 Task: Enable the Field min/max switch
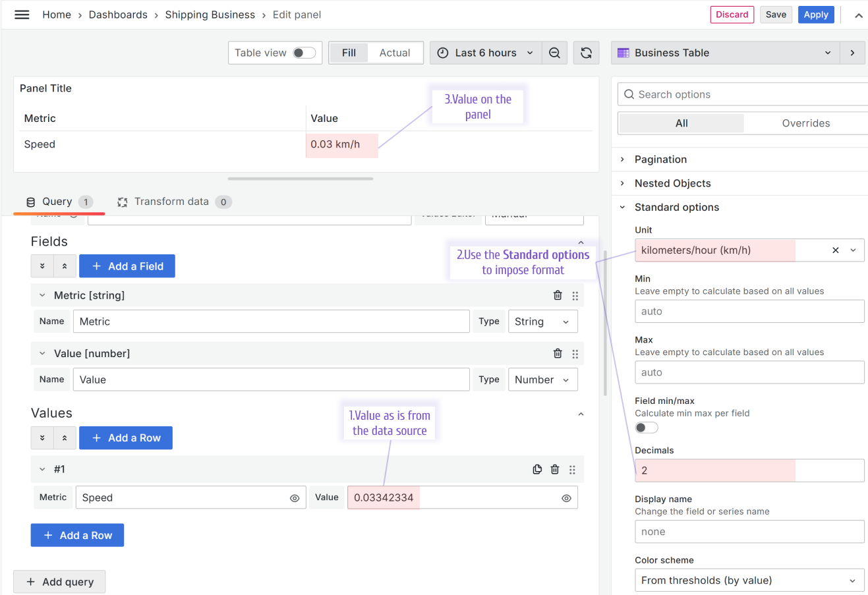click(x=647, y=428)
